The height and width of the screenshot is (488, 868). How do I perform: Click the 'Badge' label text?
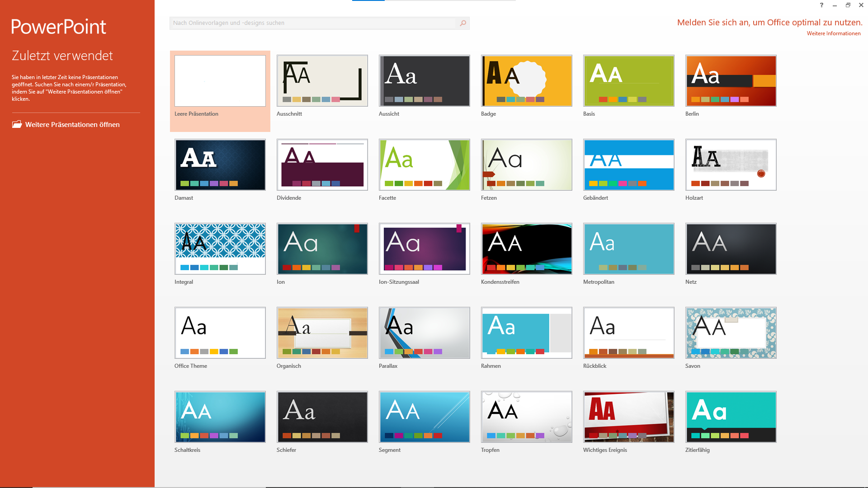488,114
